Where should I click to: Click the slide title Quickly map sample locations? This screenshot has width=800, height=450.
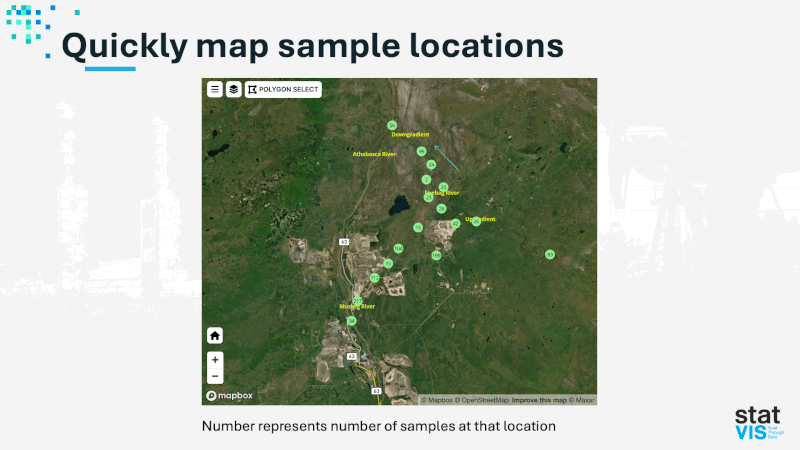tap(313, 46)
